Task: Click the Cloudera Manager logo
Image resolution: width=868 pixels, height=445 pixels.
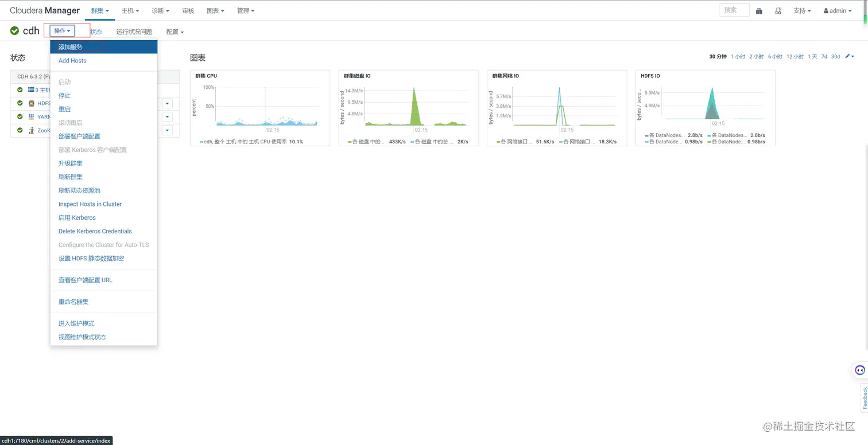Action: coord(45,10)
